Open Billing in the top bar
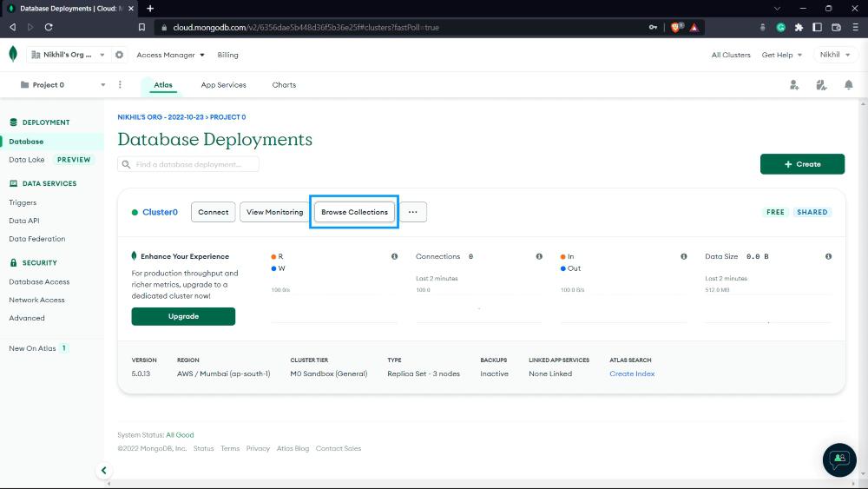Image resolution: width=868 pixels, height=489 pixels. [x=227, y=55]
